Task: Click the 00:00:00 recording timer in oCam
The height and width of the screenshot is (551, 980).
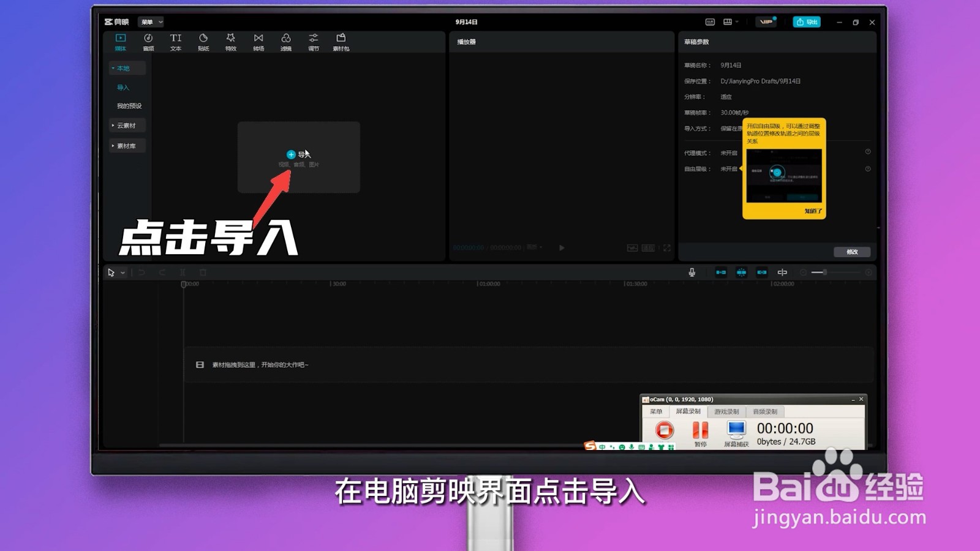Action: point(785,429)
